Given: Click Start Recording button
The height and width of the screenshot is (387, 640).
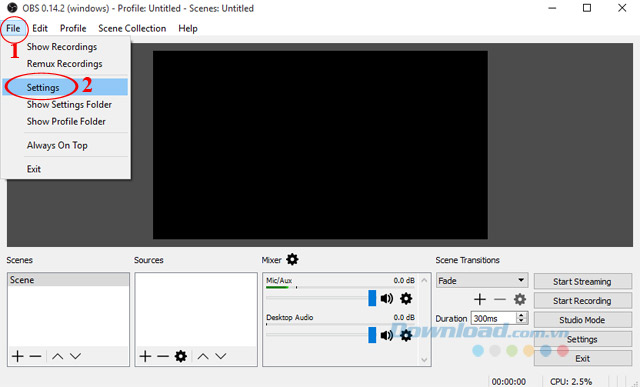Looking at the screenshot, I should point(582,300).
